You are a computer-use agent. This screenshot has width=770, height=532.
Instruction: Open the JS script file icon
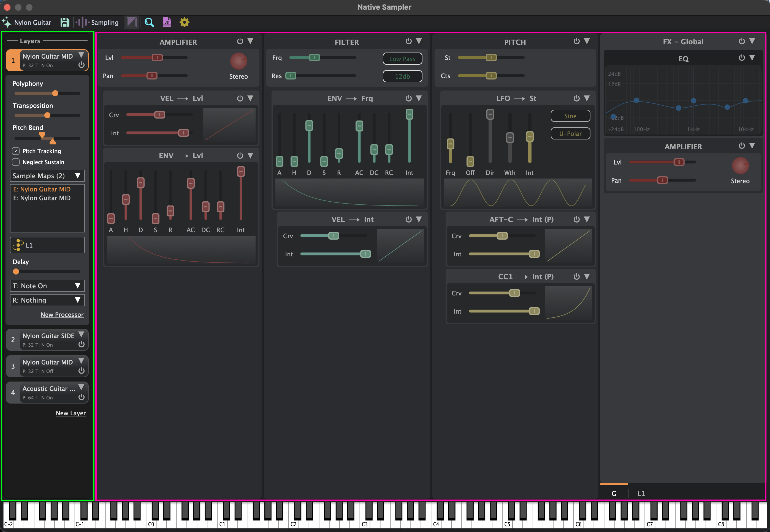click(x=167, y=22)
